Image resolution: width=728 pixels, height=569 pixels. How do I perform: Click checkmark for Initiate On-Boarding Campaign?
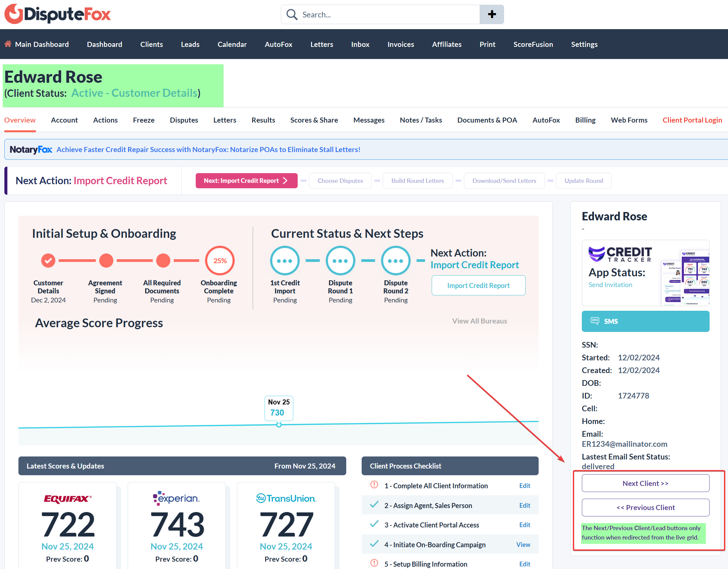(374, 544)
